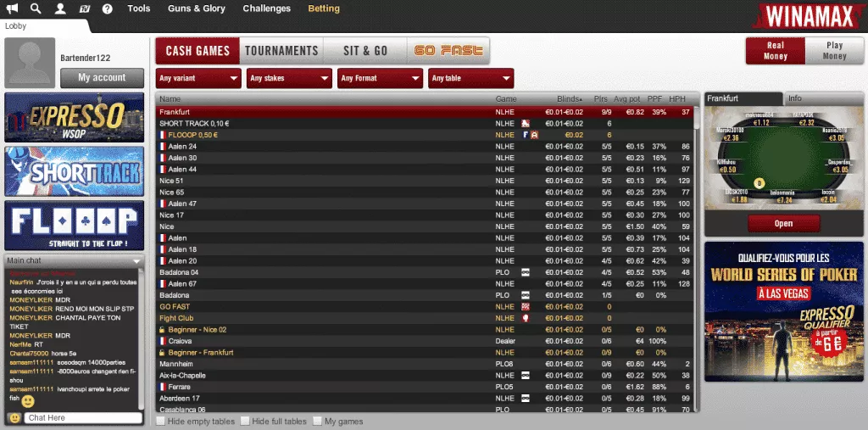
Task: Tick the Hide full tables checkbox
Action: tap(245, 421)
